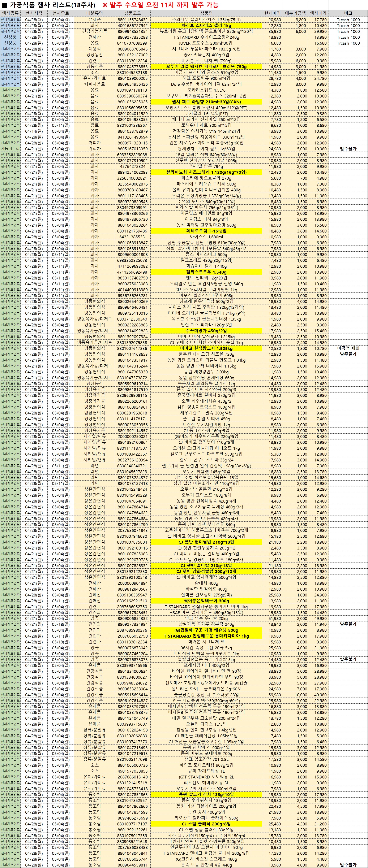
Task: Select the '비고' column header cell
Action: coord(348,13)
